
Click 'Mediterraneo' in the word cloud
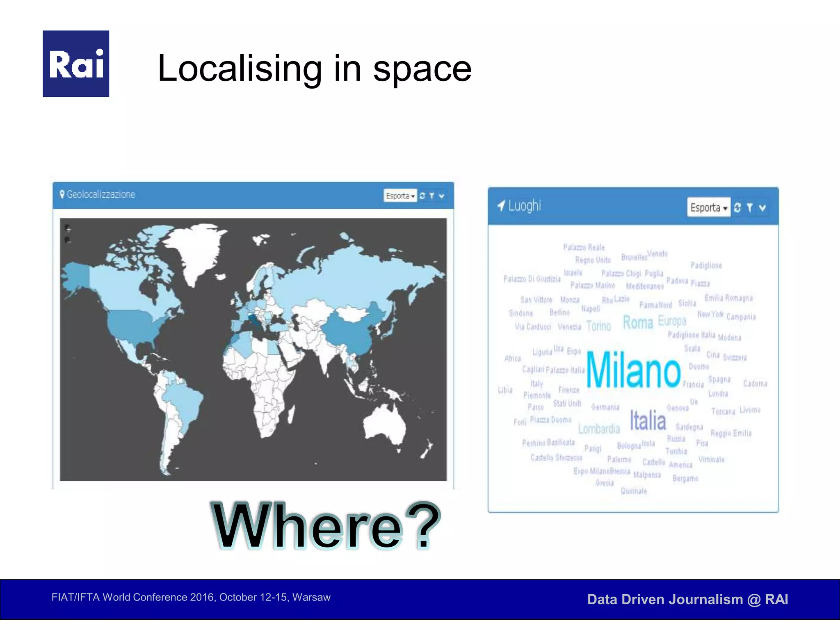pyautogui.click(x=645, y=286)
